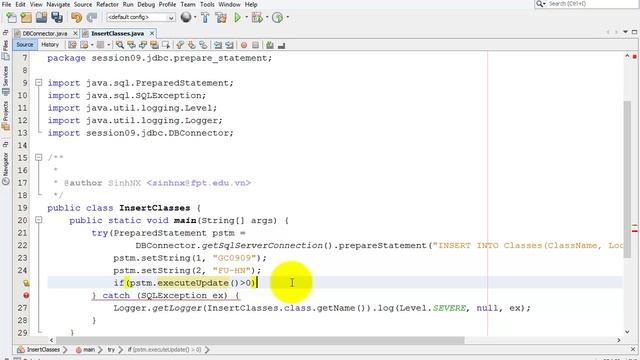Click the Comment icon in editor toolbar
The height and width of the screenshot is (360, 640).
[270, 45]
